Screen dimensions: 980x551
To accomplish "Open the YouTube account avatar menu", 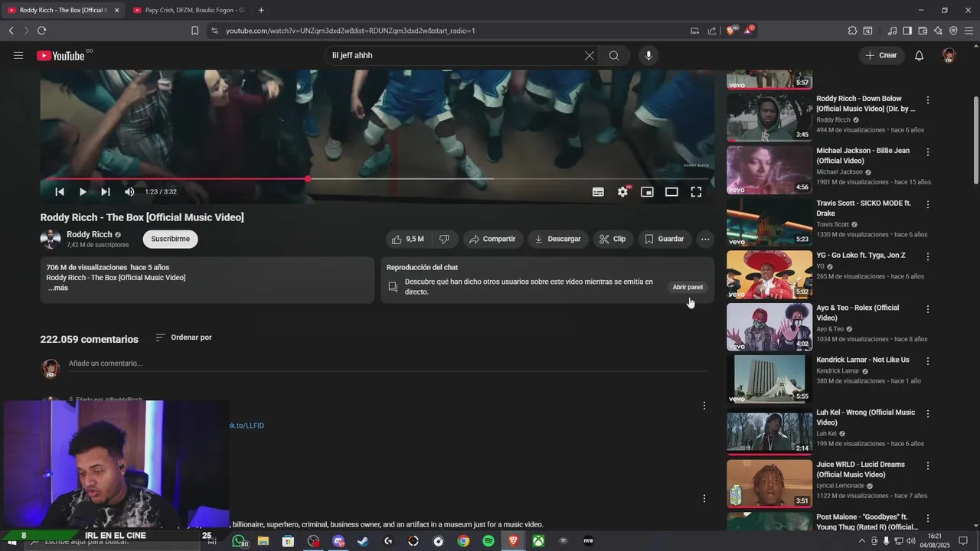I will [949, 55].
